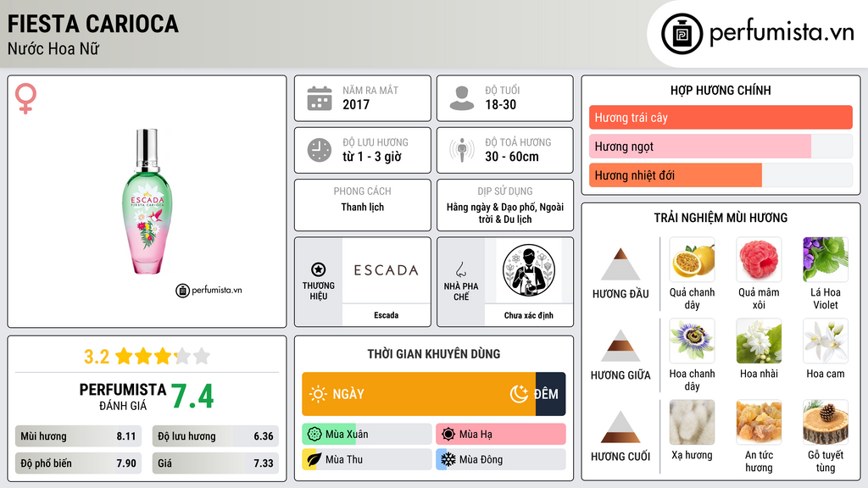Click the moon icon in night bar
Image resolution: width=868 pixels, height=488 pixels.
click(x=519, y=394)
